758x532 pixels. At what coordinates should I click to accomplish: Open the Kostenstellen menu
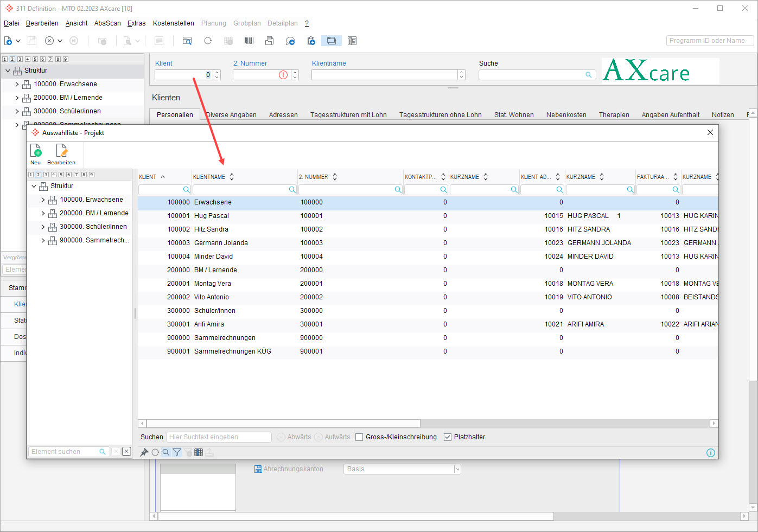click(x=174, y=23)
